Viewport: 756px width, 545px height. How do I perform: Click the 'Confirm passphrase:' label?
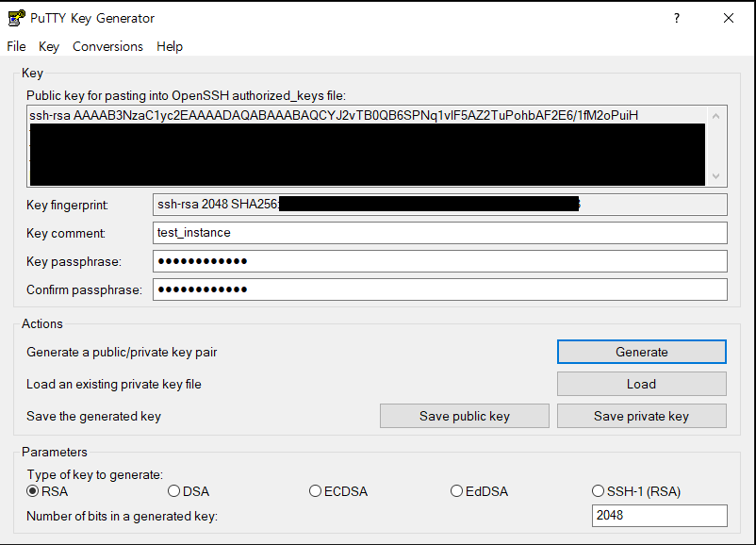click(x=85, y=289)
